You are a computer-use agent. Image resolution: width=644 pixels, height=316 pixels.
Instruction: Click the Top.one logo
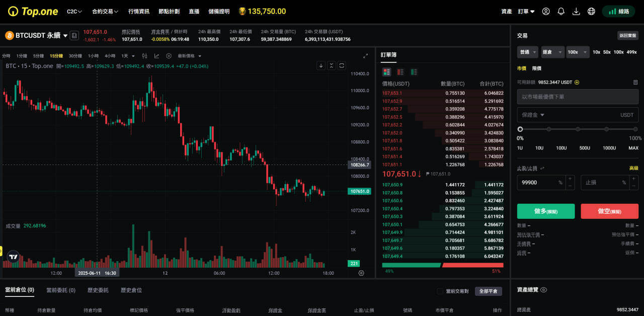pos(32,11)
